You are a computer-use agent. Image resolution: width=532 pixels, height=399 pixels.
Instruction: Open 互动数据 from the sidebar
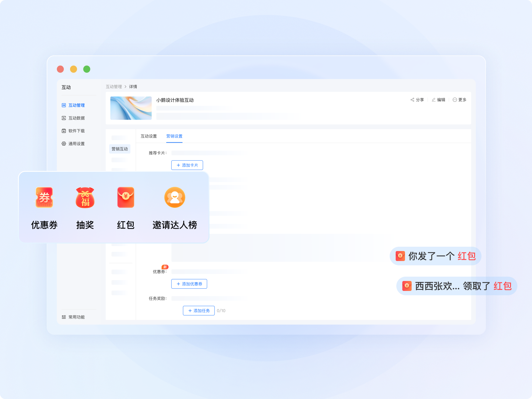(x=77, y=118)
